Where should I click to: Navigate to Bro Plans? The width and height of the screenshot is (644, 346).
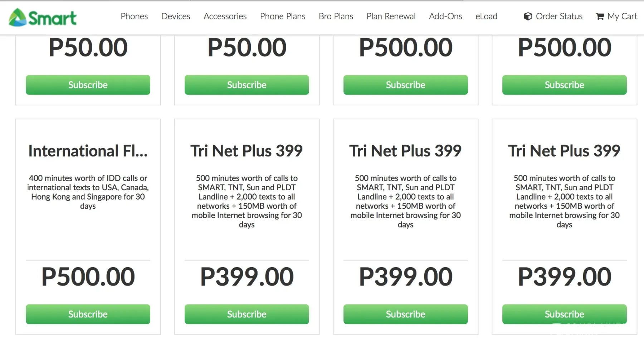tap(336, 16)
